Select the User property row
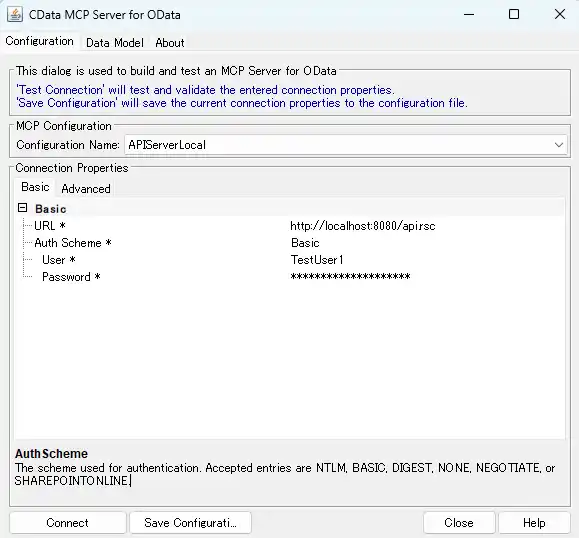Screen dimensions: 579x538 [x=290, y=260]
